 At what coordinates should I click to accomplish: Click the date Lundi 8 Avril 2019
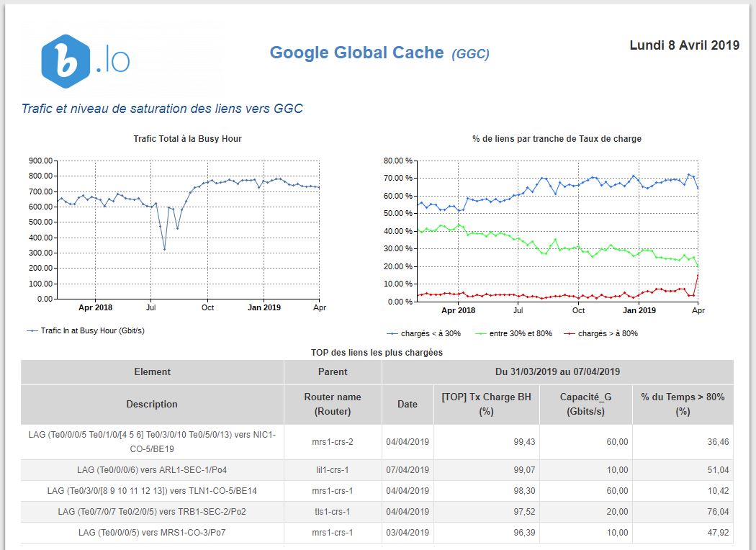pyautogui.click(x=684, y=45)
